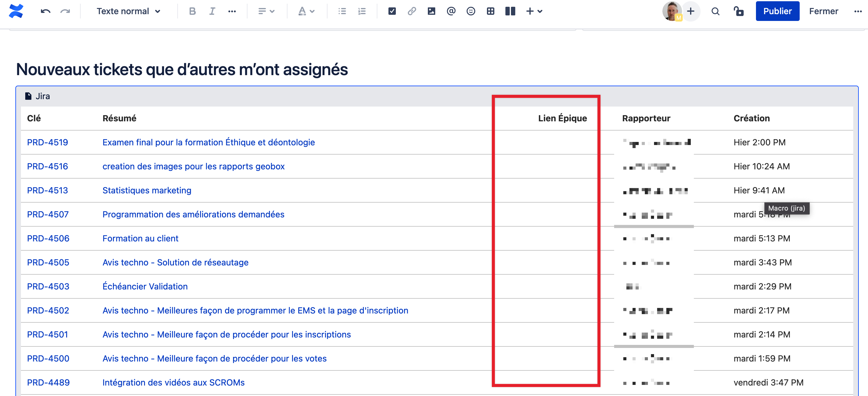Expand the insert plus dropdown
The height and width of the screenshot is (396, 868).
(x=534, y=11)
